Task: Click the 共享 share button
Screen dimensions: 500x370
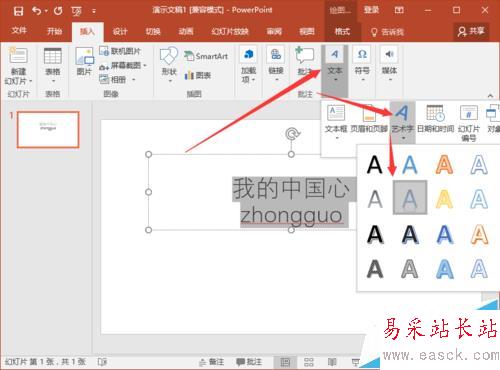Action: 471,31
